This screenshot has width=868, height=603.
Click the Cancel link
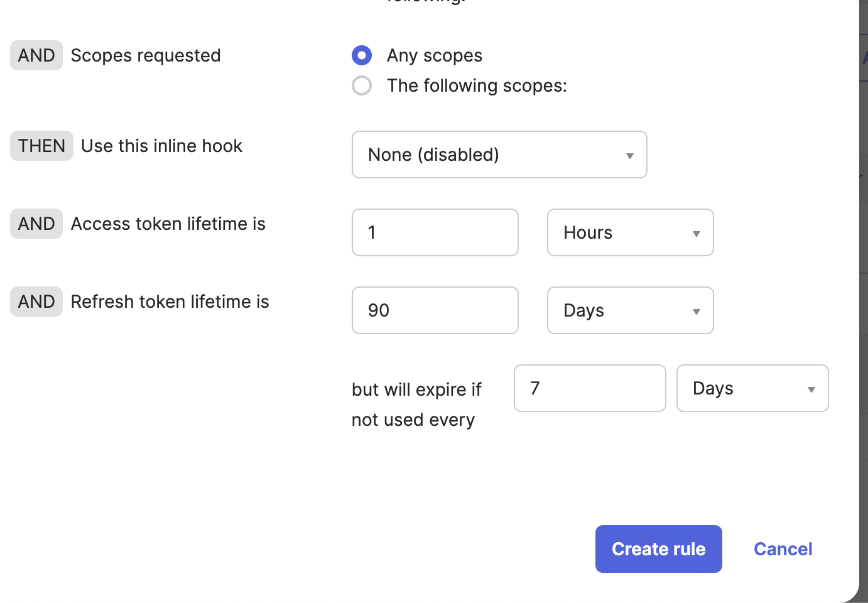pyautogui.click(x=783, y=548)
